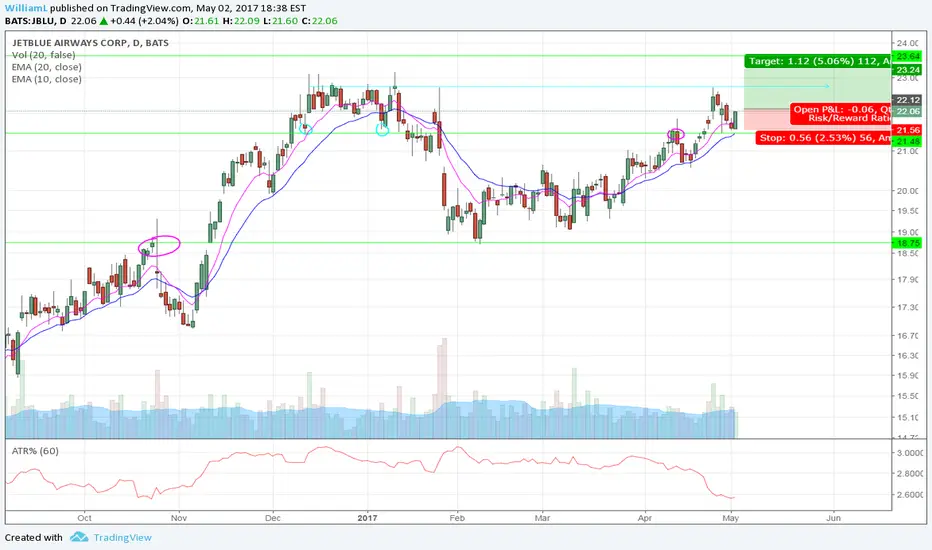Select the EMA (10, close) indicator legend
932x550 pixels.
click(47, 79)
